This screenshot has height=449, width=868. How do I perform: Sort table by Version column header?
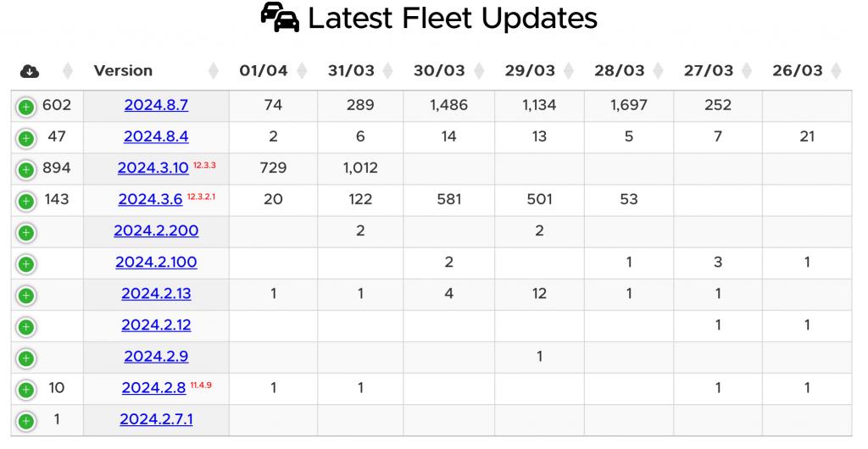click(124, 71)
